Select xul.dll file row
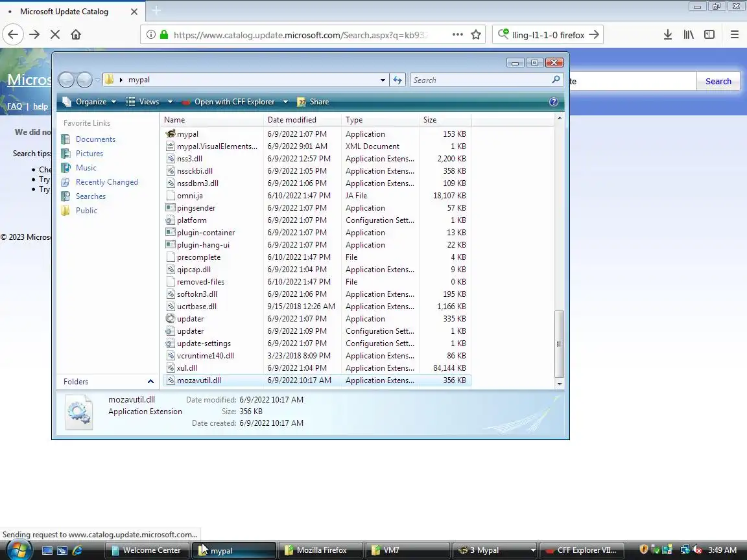The image size is (747, 560). 316,368
